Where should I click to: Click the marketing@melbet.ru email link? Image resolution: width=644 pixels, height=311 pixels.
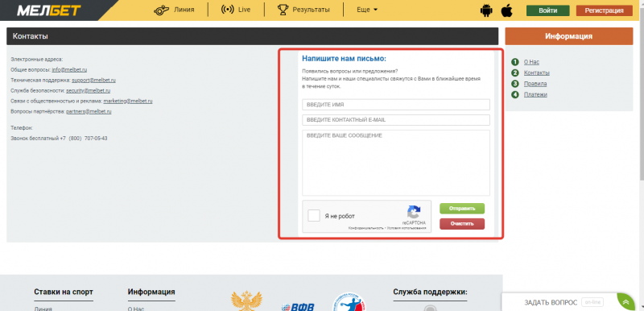[128, 101]
